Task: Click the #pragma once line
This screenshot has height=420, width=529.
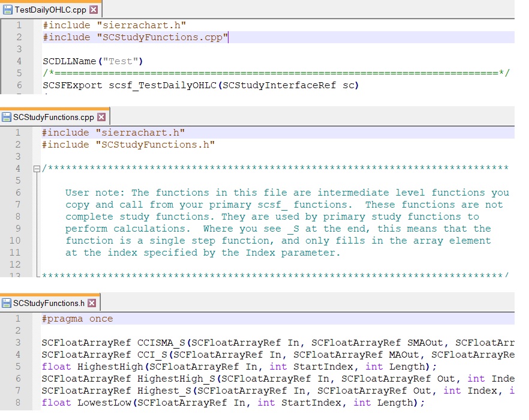Action: (77, 319)
